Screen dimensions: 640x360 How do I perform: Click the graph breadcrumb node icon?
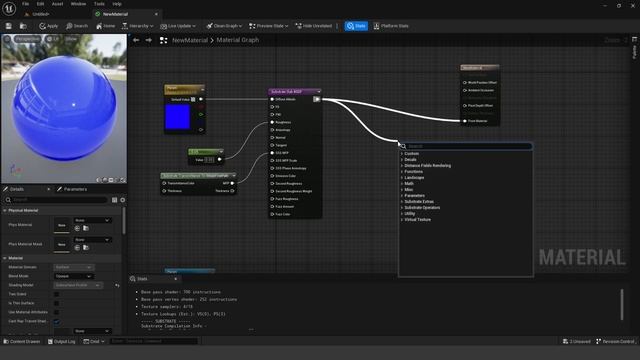[163, 40]
